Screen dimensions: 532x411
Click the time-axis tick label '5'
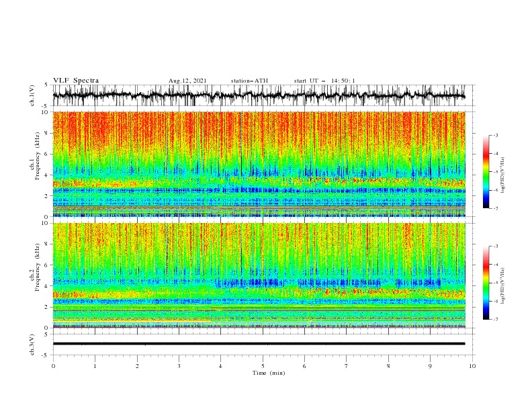point(263,366)
